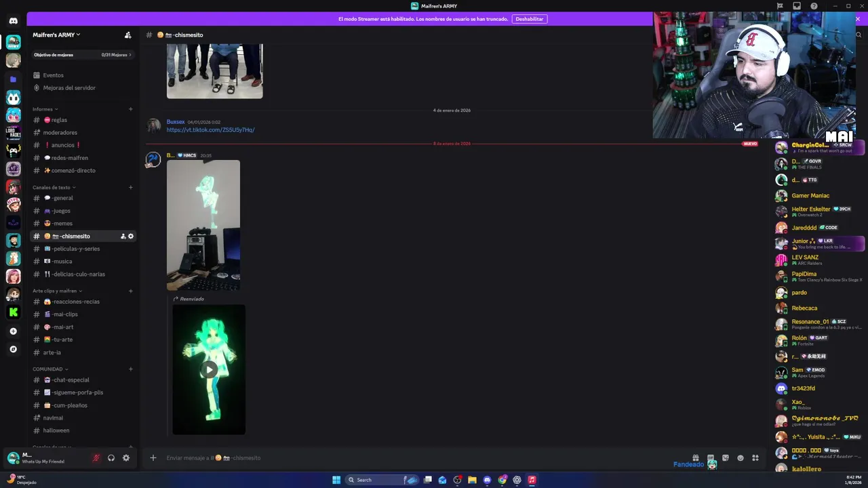Open the emoji picker icon
This screenshot has height=488, width=868.
741,457
